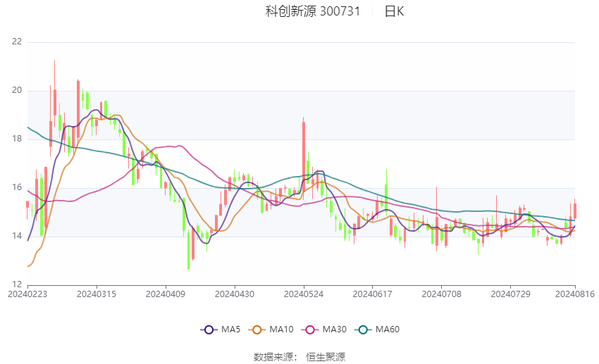Click y-axis value 16

(17, 187)
